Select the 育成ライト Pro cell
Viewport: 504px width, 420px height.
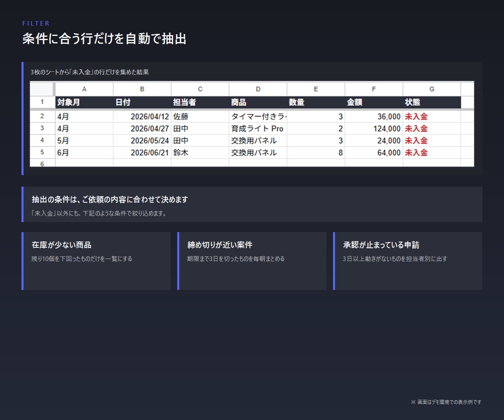[x=258, y=128]
